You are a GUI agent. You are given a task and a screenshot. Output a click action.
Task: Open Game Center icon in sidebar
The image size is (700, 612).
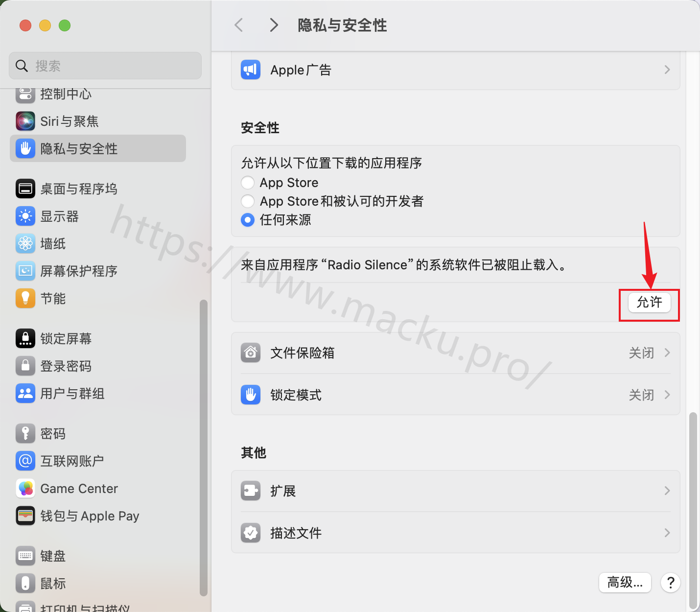coord(25,488)
